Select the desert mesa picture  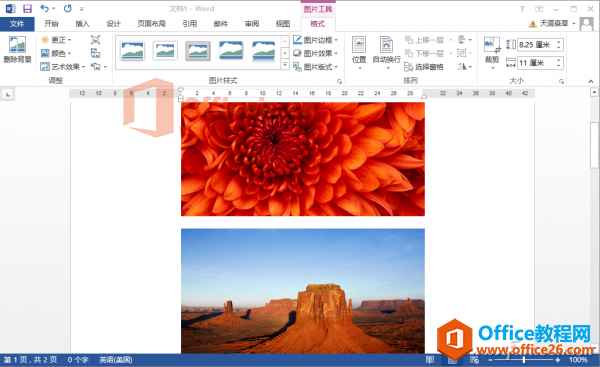pyautogui.click(x=303, y=291)
